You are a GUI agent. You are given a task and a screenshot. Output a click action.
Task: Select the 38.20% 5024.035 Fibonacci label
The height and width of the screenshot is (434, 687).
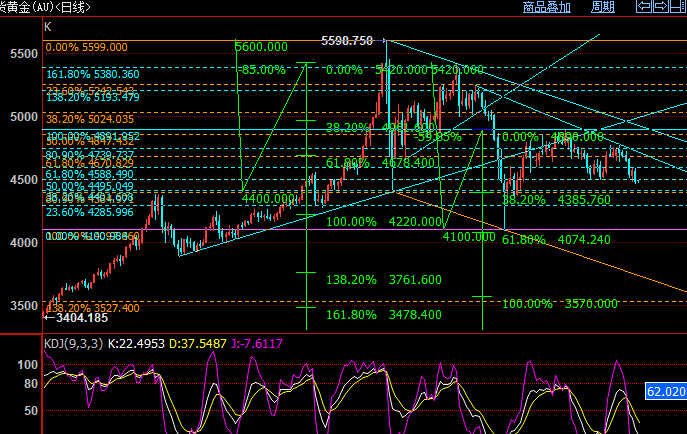tap(90, 119)
